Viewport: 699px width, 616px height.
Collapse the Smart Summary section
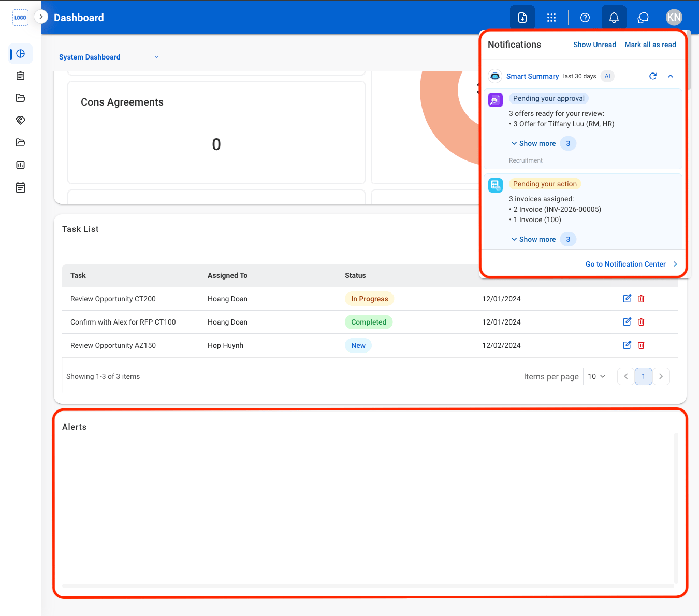coord(671,76)
